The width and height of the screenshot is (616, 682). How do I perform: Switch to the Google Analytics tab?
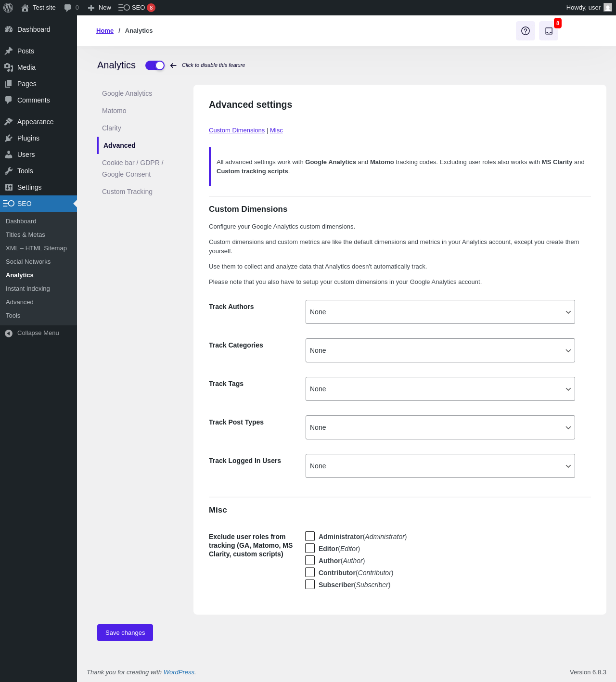(x=127, y=93)
